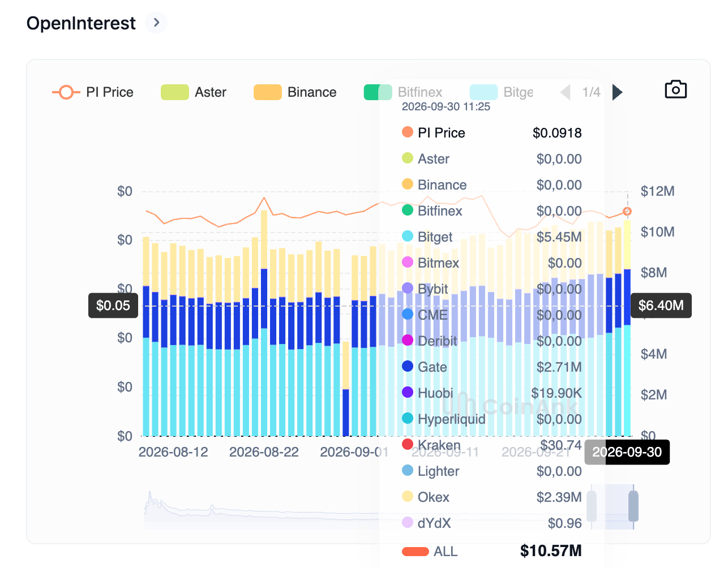Screen dimensions: 728x568
Task: Go to next legend page arrow
Action: coord(618,92)
